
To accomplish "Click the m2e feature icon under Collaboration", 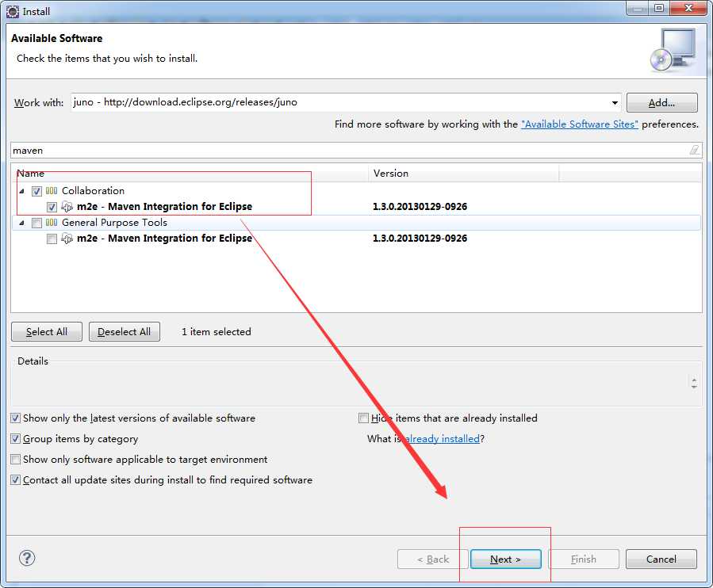I will tap(67, 207).
